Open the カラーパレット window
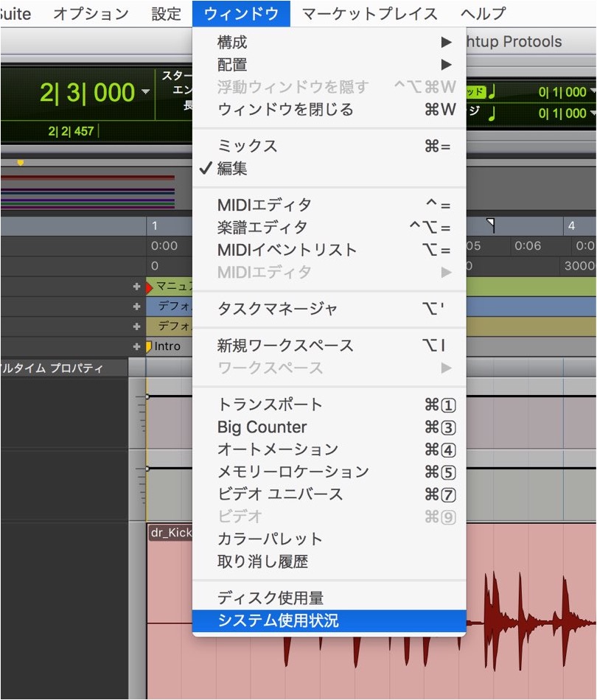 coord(329,539)
